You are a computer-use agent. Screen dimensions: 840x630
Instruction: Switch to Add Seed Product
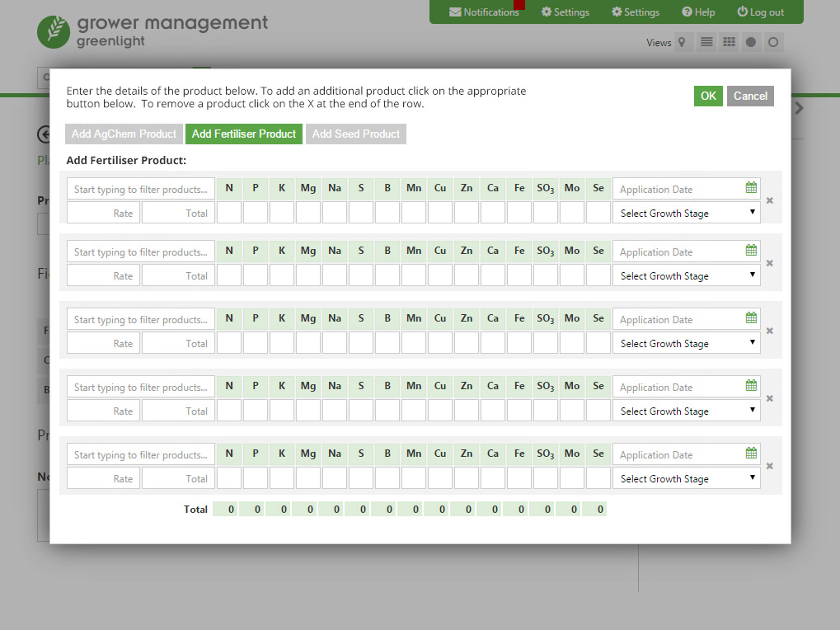coord(355,134)
